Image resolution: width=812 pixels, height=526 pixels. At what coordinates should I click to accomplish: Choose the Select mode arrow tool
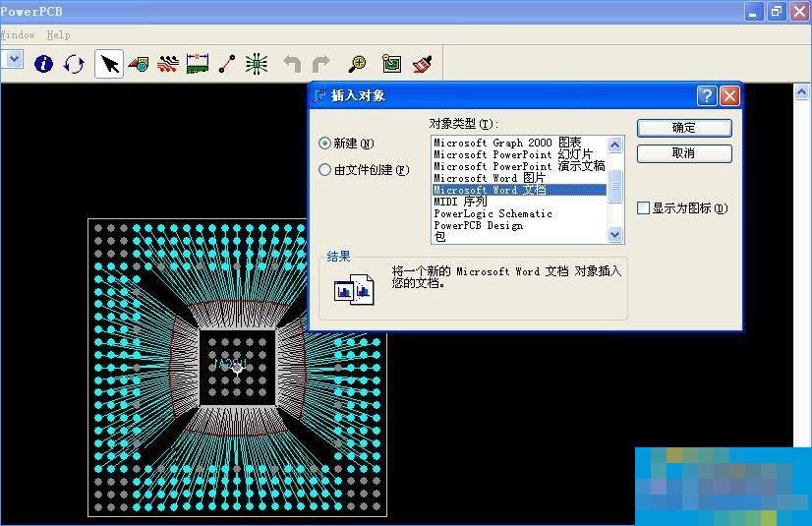pos(109,64)
